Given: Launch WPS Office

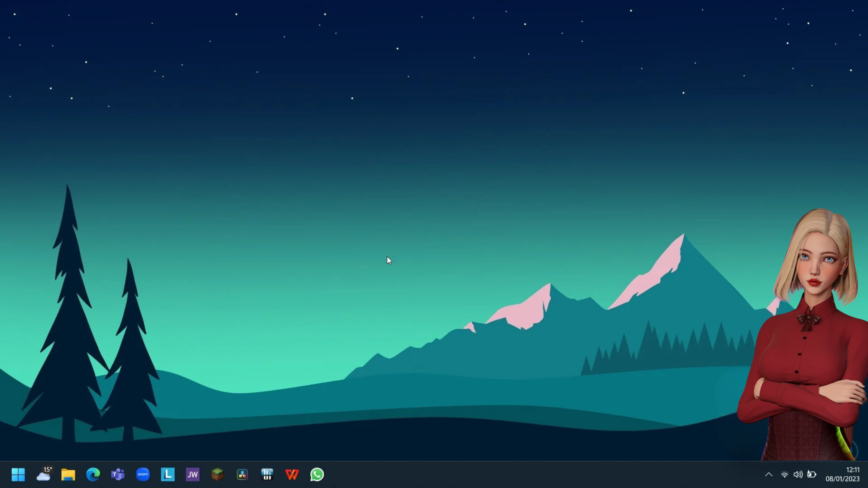Looking at the screenshot, I should pos(292,475).
